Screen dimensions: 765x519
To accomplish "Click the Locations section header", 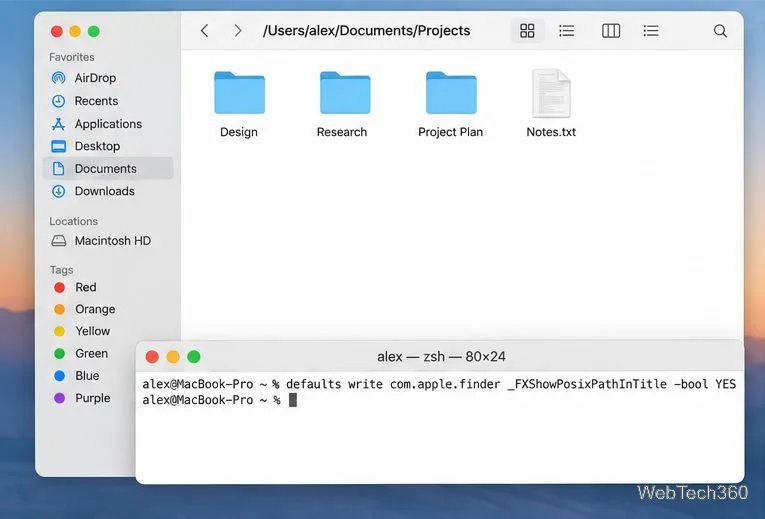I will click(73, 221).
